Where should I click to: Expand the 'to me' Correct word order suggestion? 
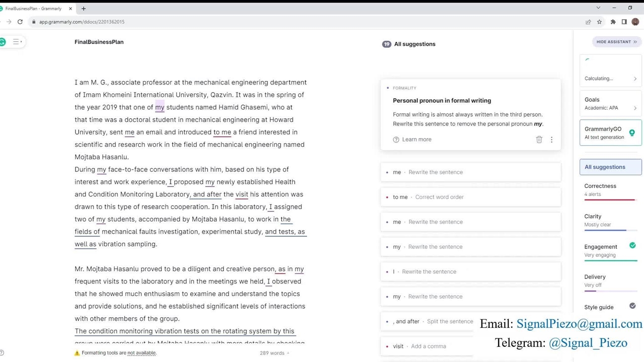(470, 197)
